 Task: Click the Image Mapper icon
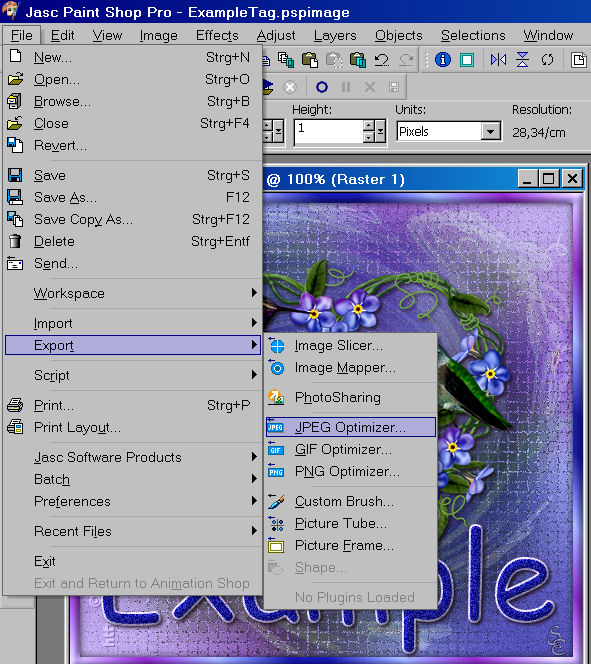pyautogui.click(x=277, y=368)
